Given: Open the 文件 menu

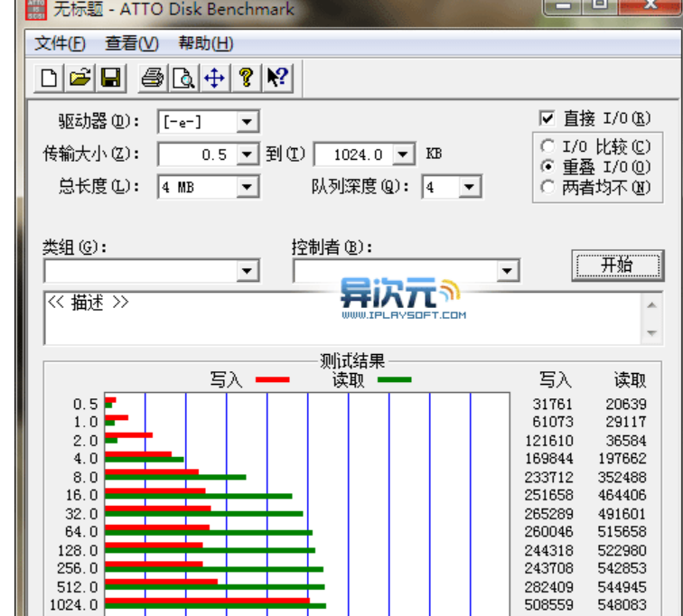Looking at the screenshot, I should tap(60, 43).
